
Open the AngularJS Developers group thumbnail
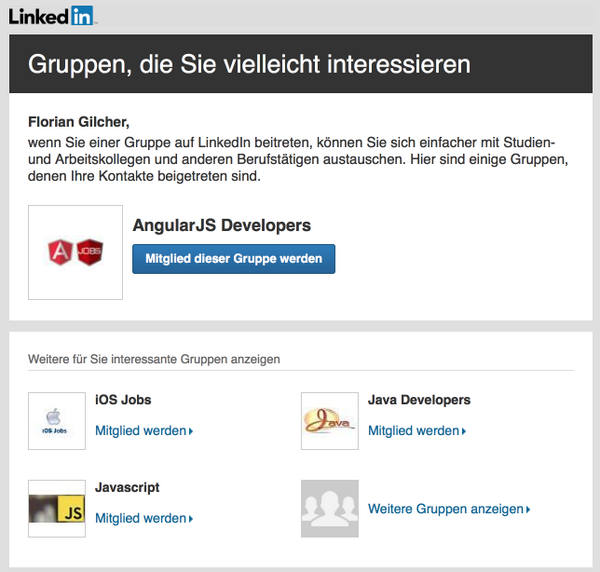click(x=75, y=253)
